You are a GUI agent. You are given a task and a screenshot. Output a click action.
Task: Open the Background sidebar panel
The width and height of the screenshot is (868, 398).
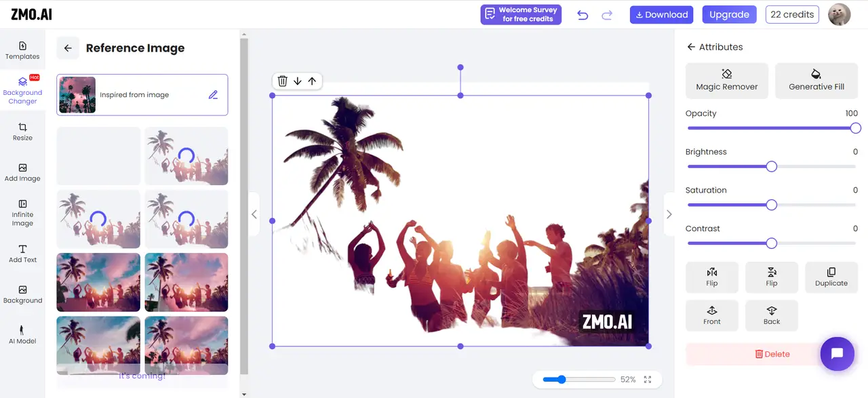[22, 294]
